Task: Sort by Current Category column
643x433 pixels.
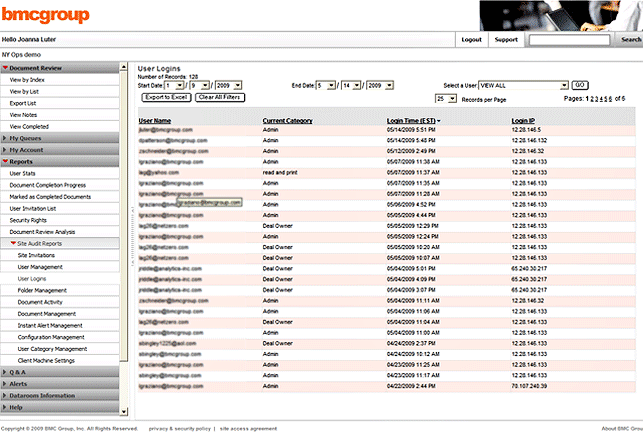Action: tap(287, 121)
